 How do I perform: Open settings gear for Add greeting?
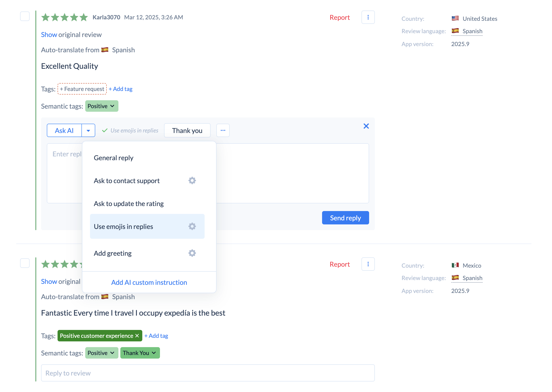[x=192, y=253]
